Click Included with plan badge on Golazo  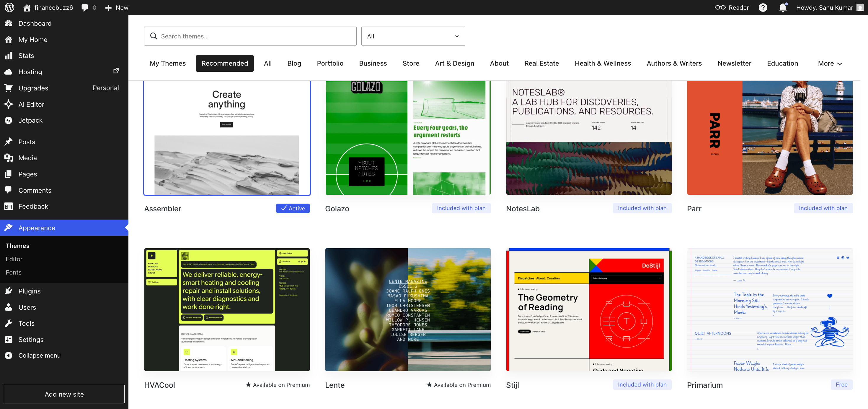click(x=461, y=208)
